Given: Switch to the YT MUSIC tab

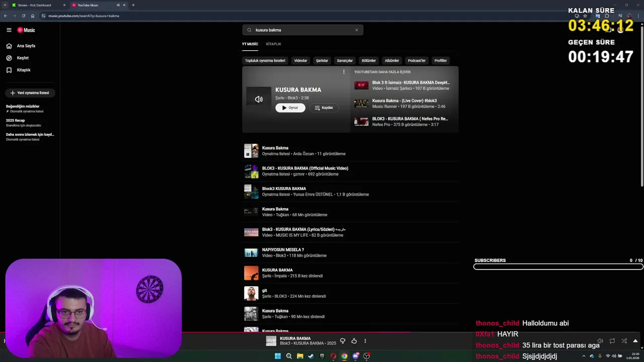Looking at the screenshot, I should [x=250, y=44].
